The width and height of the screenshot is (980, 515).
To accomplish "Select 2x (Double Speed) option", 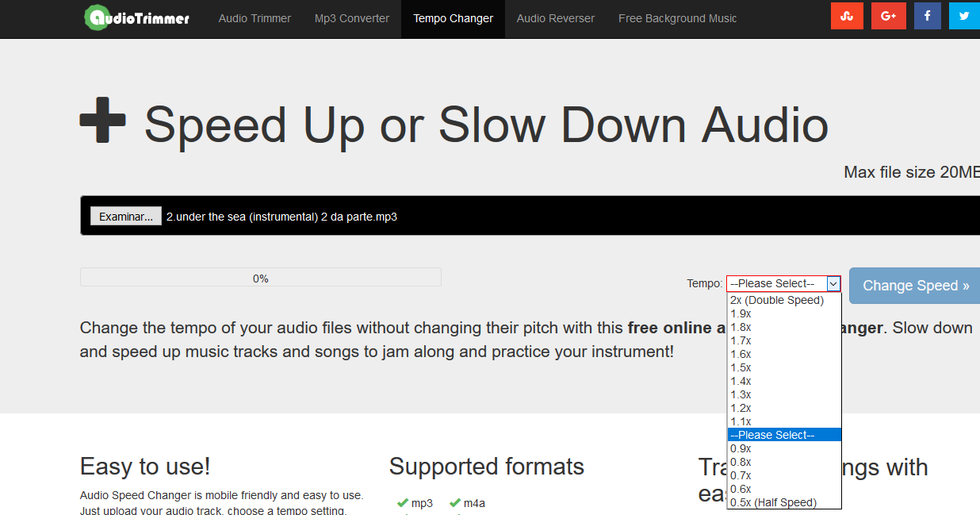I will [x=777, y=300].
